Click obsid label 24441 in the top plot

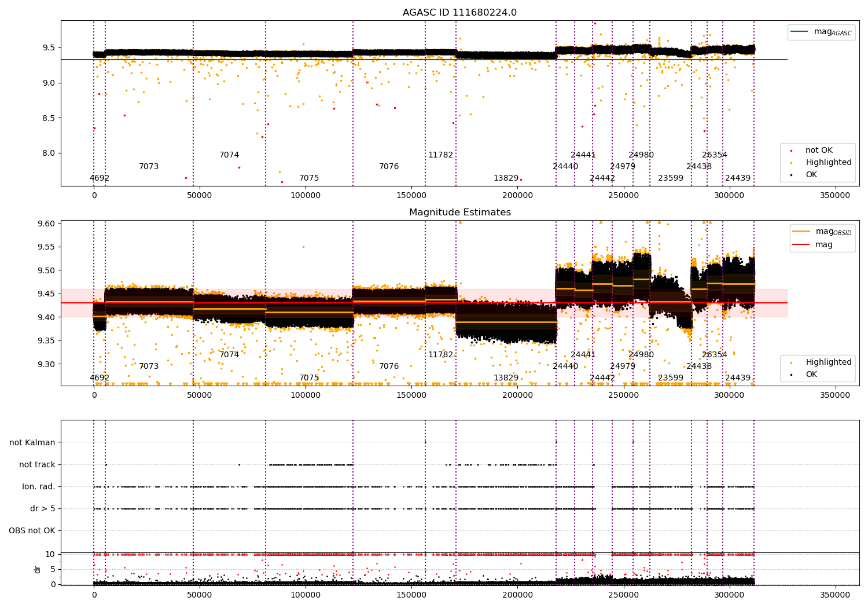point(583,155)
